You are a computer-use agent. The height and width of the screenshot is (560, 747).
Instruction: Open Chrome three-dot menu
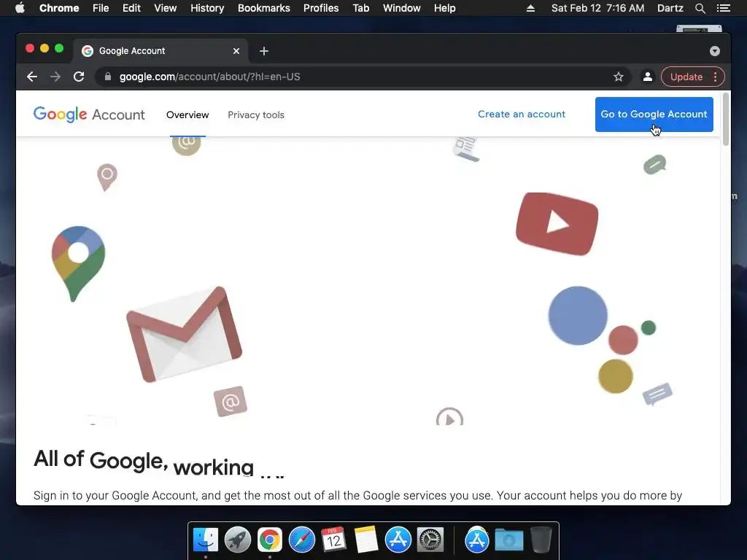tap(715, 77)
